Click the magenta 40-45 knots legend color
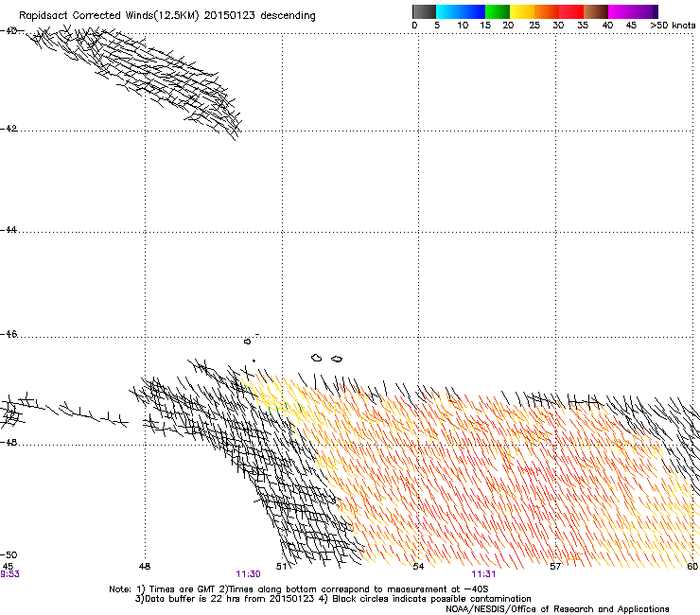The height and width of the screenshot is (615, 700). point(621,11)
